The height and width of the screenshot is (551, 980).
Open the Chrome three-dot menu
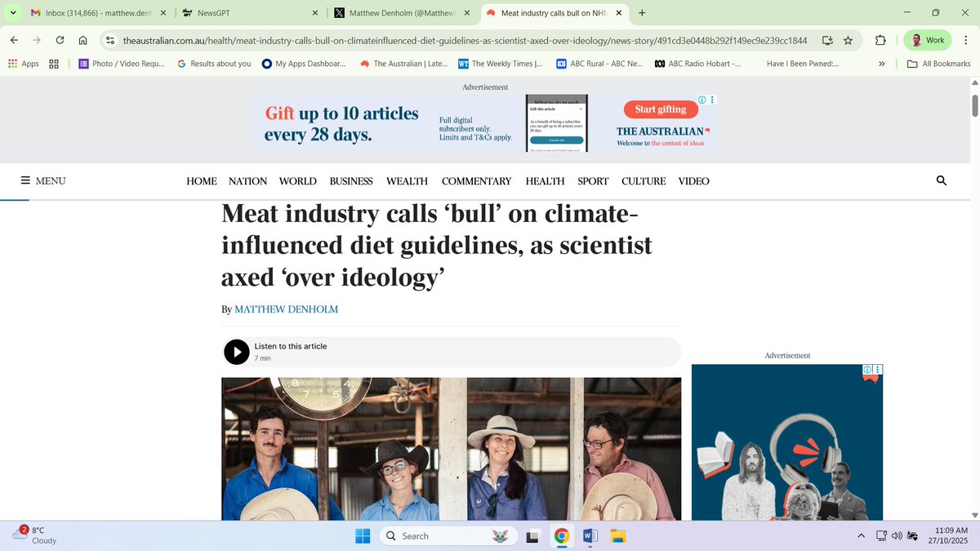[x=964, y=39]
